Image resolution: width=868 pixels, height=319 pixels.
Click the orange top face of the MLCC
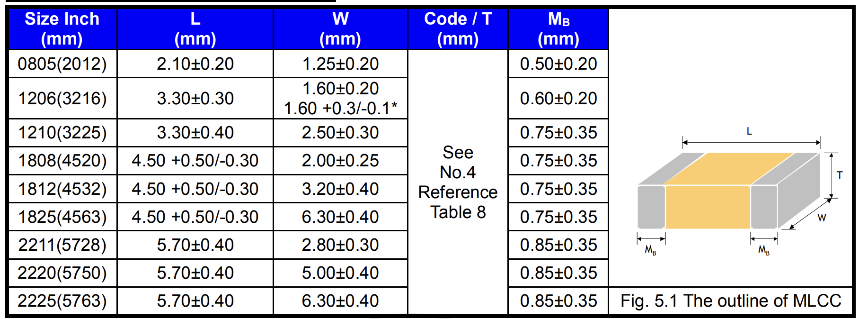(x=729, y=168)
